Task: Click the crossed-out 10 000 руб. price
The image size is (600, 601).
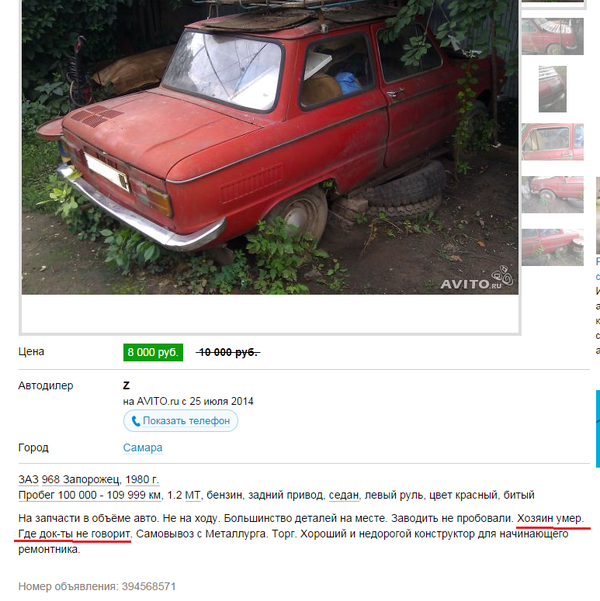Action: pos(228,352)
